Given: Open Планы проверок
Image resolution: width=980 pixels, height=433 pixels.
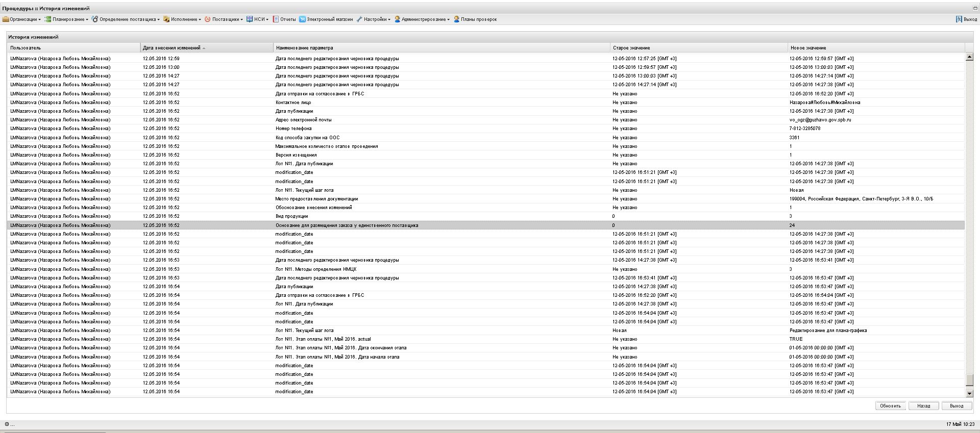Looking at the screenshot, I should (475, 19).
